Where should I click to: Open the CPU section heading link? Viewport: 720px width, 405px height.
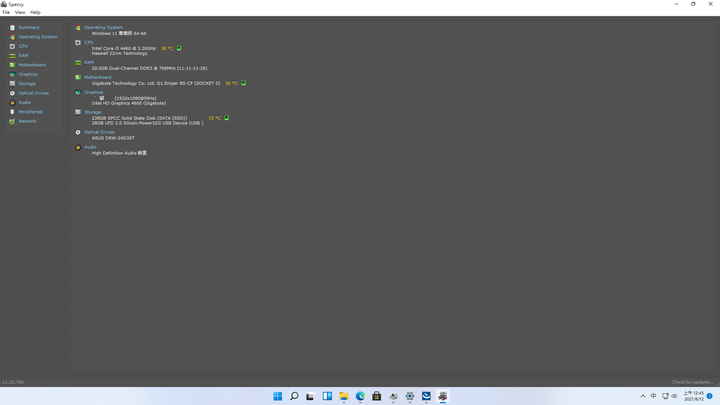point(89,42)
